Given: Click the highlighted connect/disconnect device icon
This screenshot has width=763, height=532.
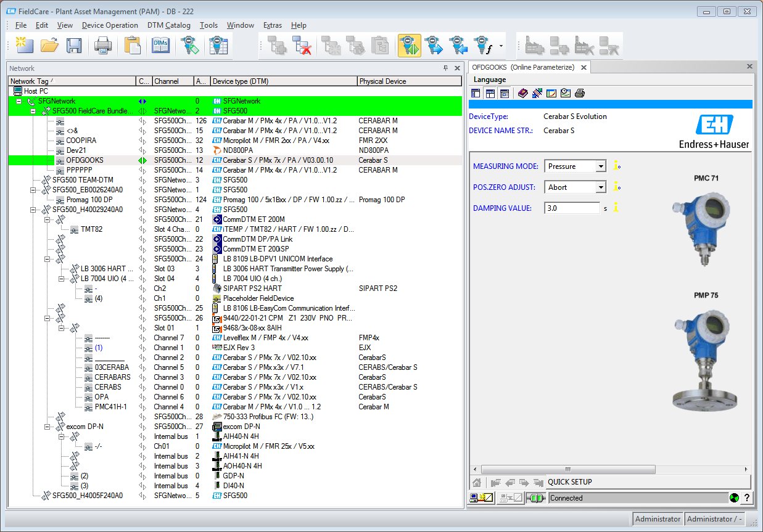Looking at the screenshot, I should tap(409, 46).
